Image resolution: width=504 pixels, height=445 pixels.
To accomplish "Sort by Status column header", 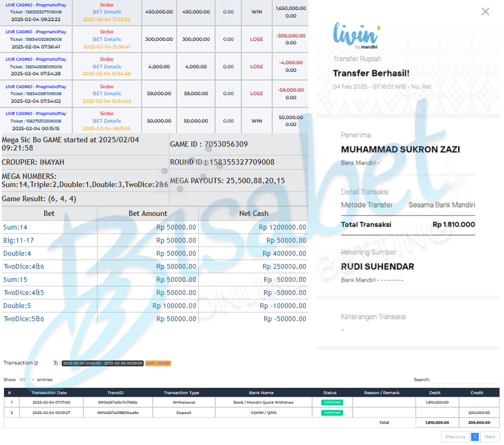I will point(330,393).
